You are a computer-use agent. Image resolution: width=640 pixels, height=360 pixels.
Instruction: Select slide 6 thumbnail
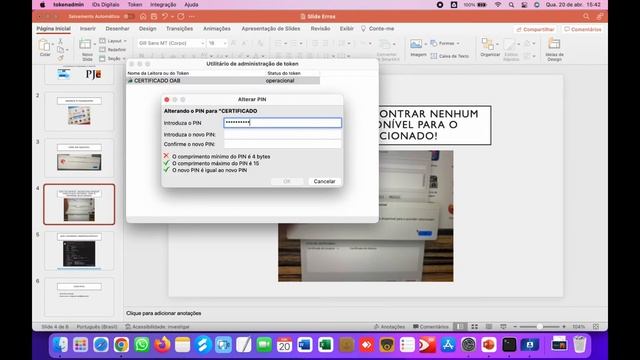[79, 297]
